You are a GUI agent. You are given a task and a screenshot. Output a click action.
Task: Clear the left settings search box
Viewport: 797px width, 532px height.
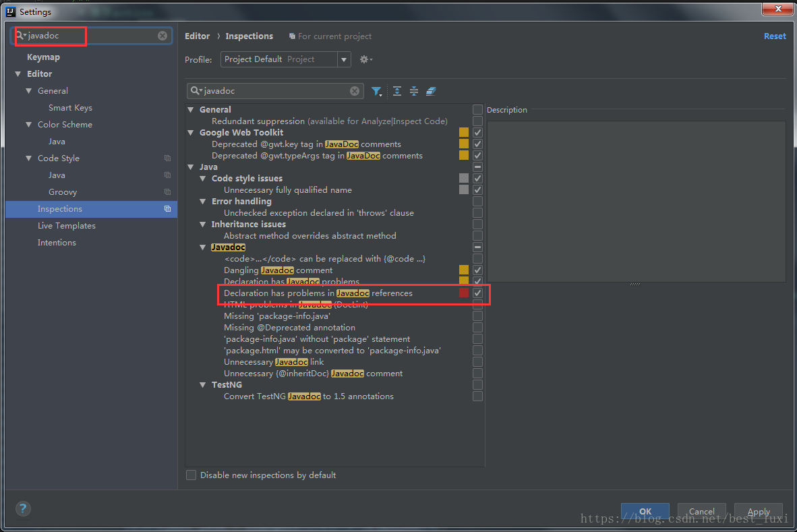[163, 36]
